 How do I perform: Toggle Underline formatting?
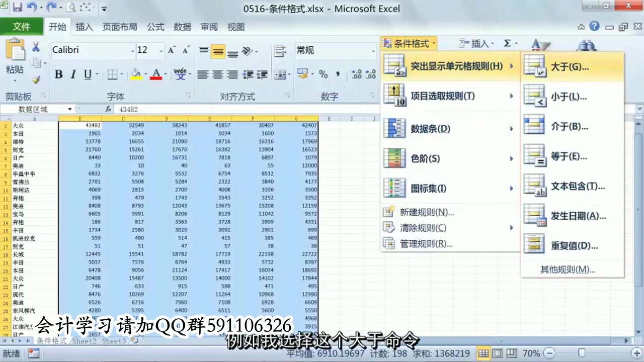(x=88, y=74)
